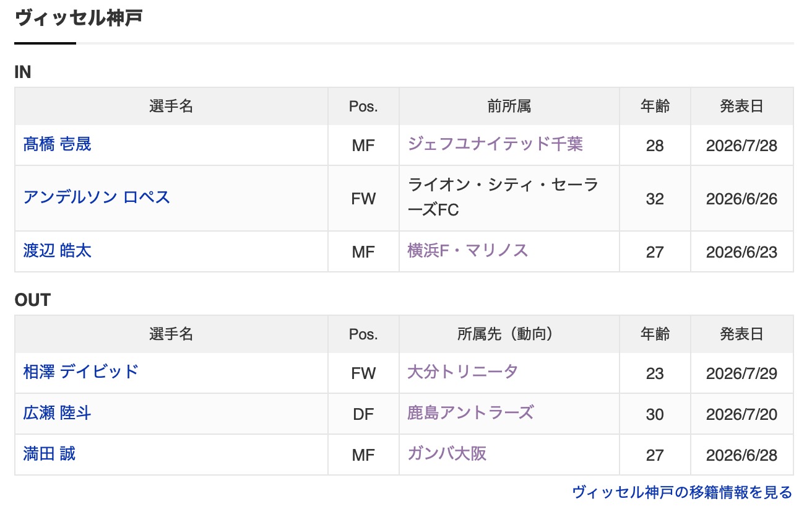Click MF position in 満田 誠 row
The image size is (812, 514).
(363, 455)
